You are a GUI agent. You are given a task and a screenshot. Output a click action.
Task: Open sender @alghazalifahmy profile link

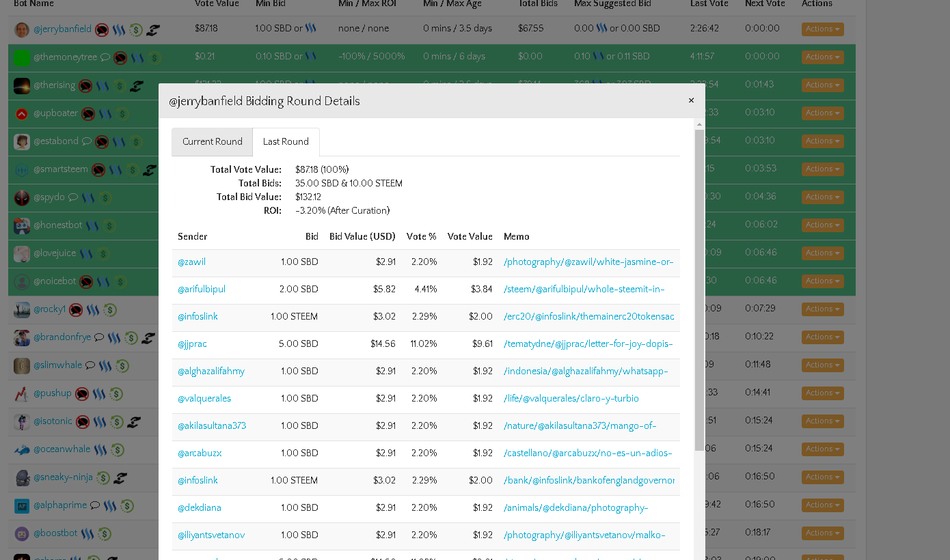tap(211, 372)
